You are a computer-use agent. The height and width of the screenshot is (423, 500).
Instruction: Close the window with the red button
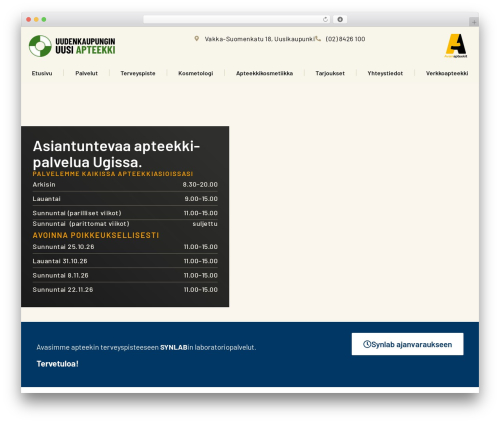(x=29, y=19)
